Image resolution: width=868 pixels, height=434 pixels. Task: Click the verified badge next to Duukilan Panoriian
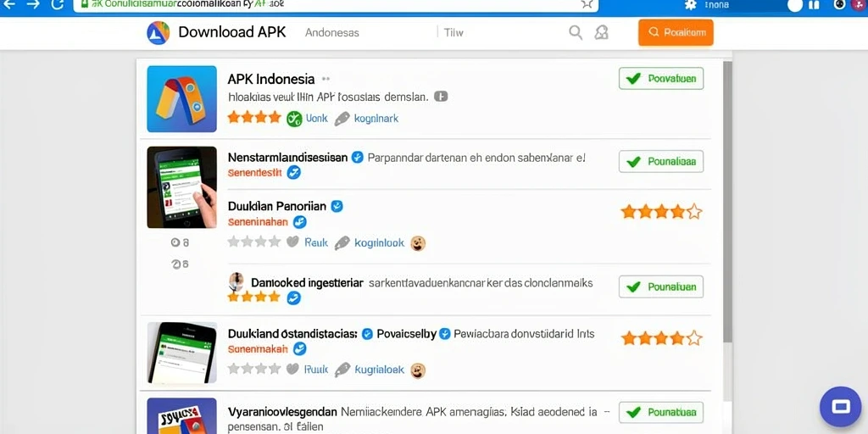click(337, 207)
